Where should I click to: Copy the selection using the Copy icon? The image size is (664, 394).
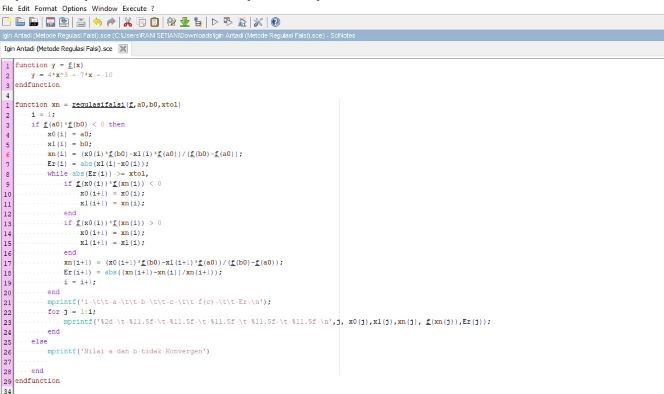click(141, 22)
